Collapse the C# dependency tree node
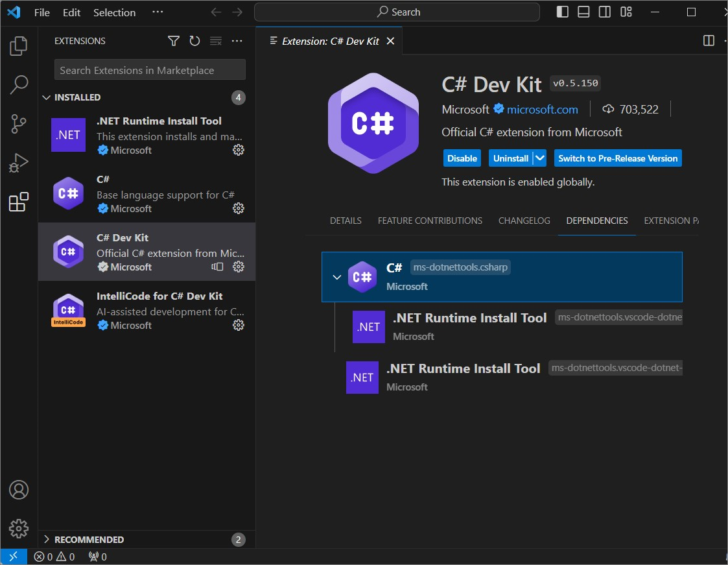Image resolution: width=728 pixels, height=565 pixels. 337,278
